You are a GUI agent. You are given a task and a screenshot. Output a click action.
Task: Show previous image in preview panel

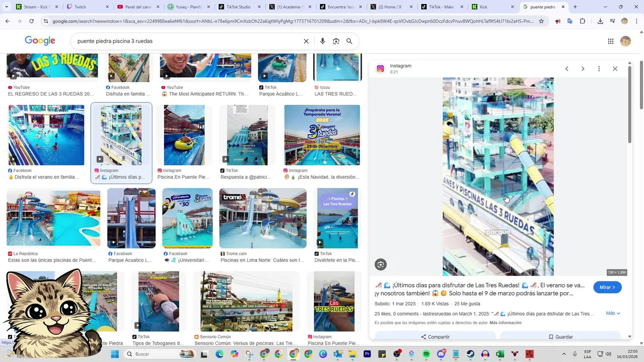(x=567, y=69)
